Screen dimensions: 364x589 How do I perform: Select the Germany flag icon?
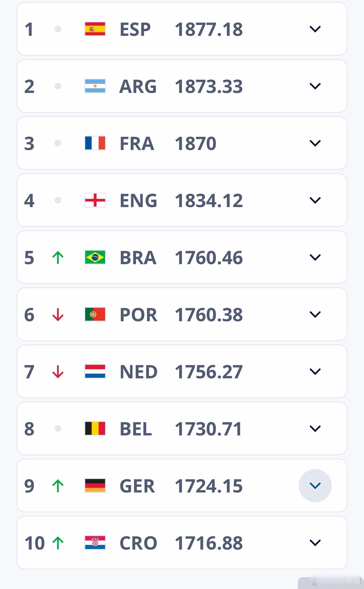tap(95, 486)
